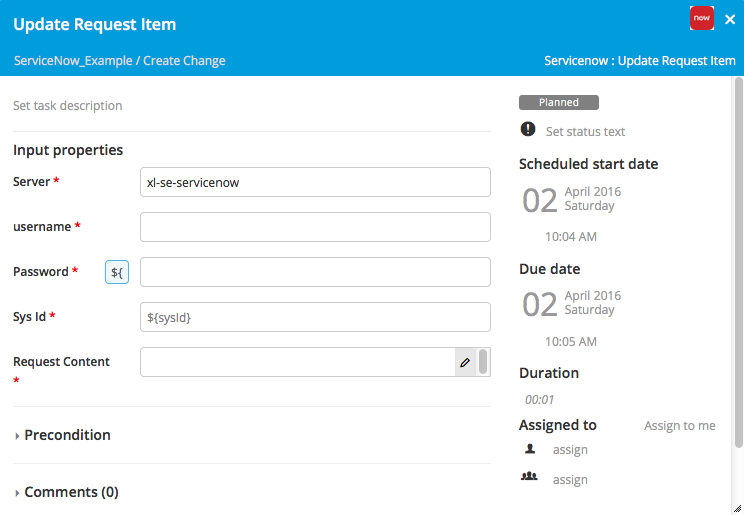The image size is (744, 515).
Task: Focus the Sys Id input field
Action: (x=315, y=317)
